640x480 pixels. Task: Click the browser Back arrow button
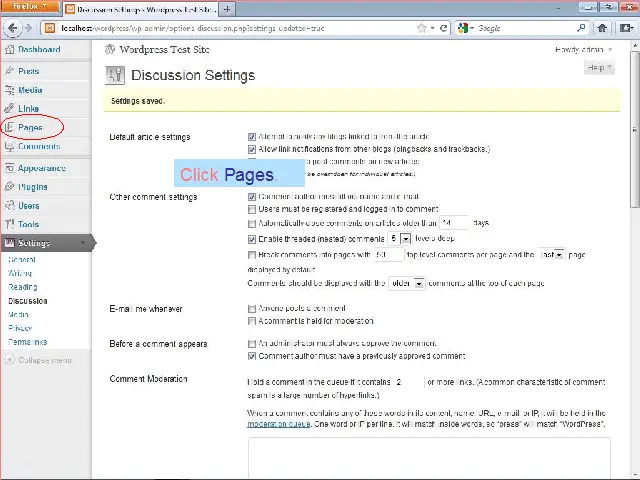point(12,28)
